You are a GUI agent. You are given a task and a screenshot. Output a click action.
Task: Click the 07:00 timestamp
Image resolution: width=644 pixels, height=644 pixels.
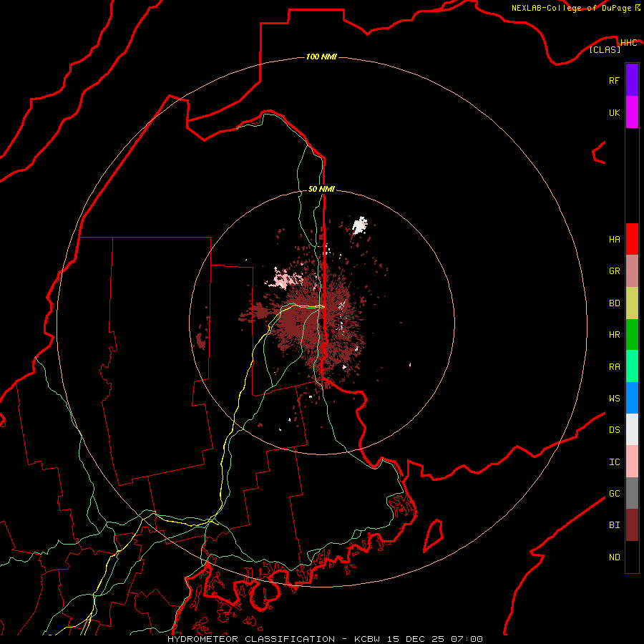(467, 639)
